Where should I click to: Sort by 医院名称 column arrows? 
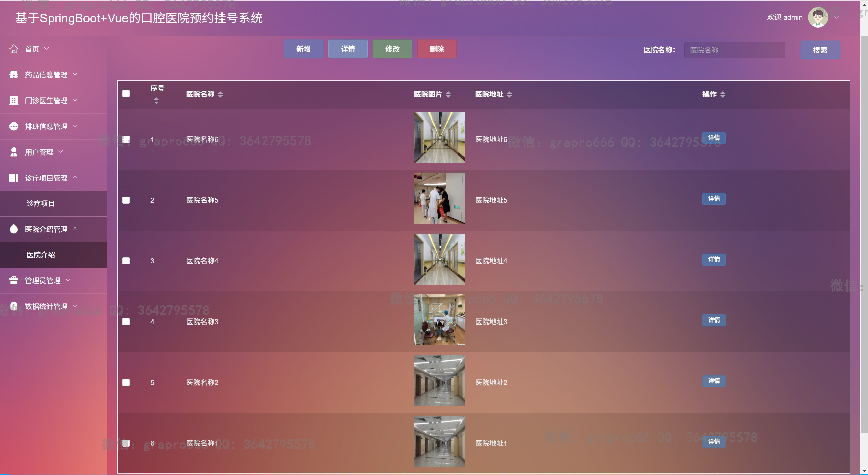pyautogui.click(x=220, y=94)
